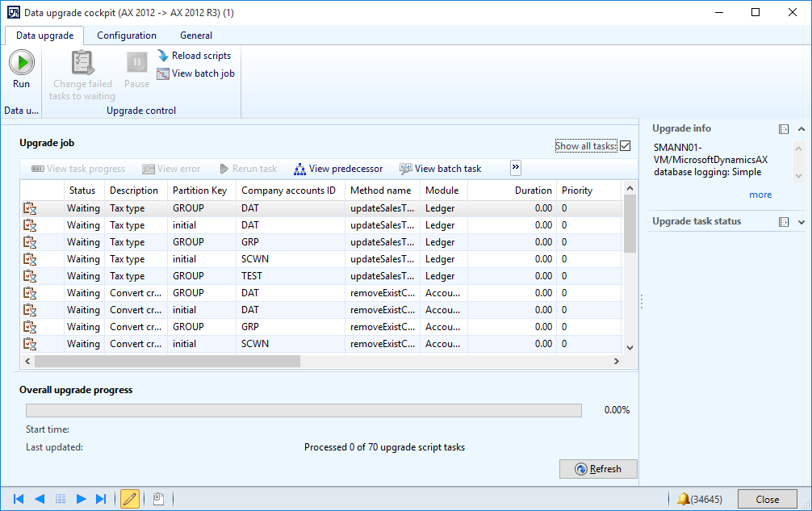The width and height of the screenshot is (812, 511).
Task: Sort by the Status column header
Action: click(x=84, y=191)
